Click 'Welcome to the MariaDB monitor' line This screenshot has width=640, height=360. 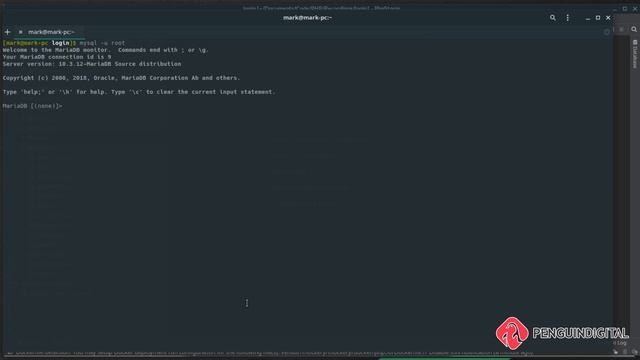106,50
